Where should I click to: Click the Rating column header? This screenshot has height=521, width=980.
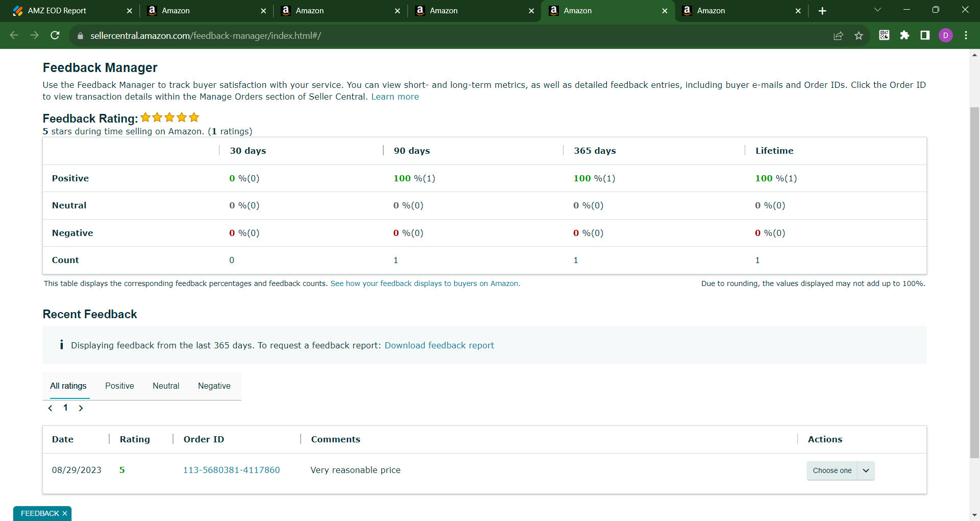pyautogui.click(x=135, y=439)
